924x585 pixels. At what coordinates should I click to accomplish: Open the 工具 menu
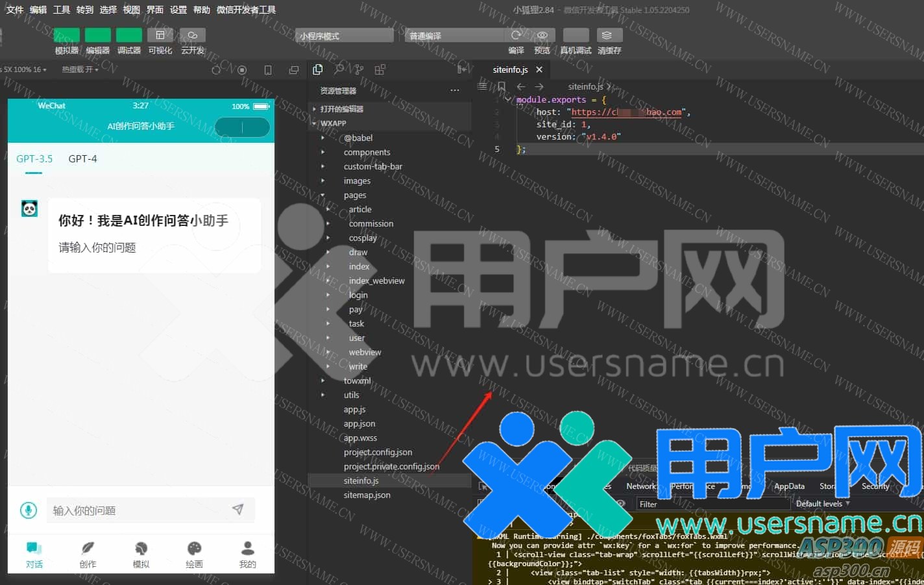(x=62, y=10)
